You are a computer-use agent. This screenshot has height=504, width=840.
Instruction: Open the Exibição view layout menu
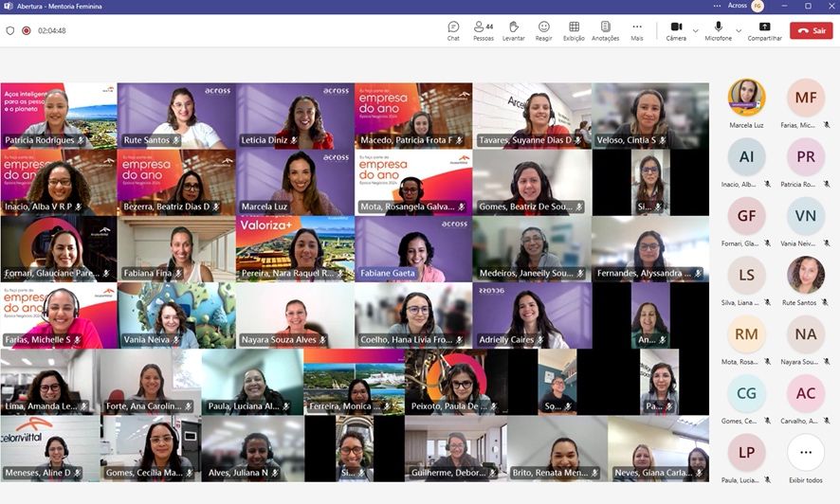coord(574,30)
